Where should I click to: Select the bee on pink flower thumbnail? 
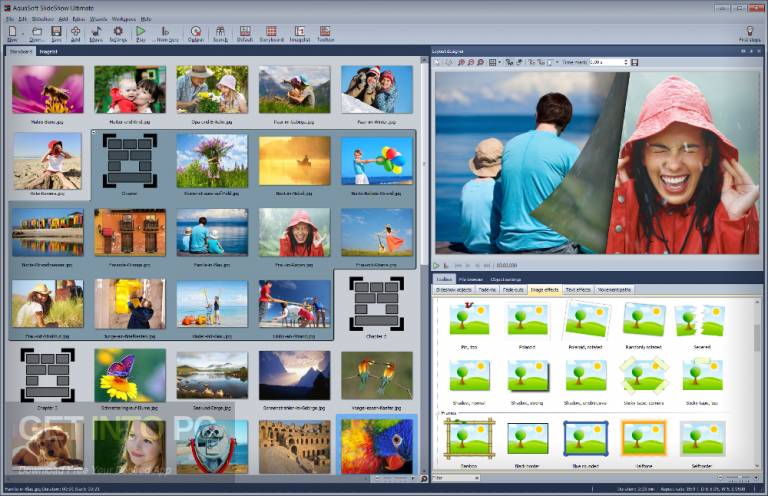(x=48, y=90)
